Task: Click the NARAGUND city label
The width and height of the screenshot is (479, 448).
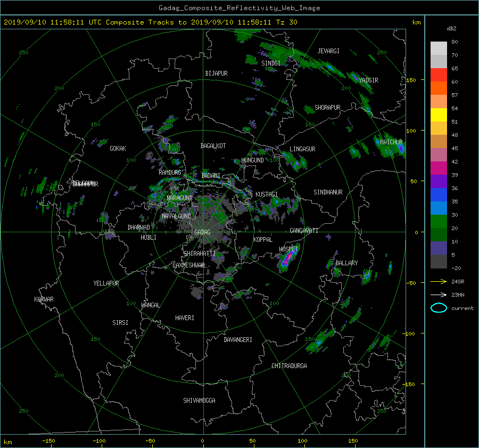Action: (180, 198)
